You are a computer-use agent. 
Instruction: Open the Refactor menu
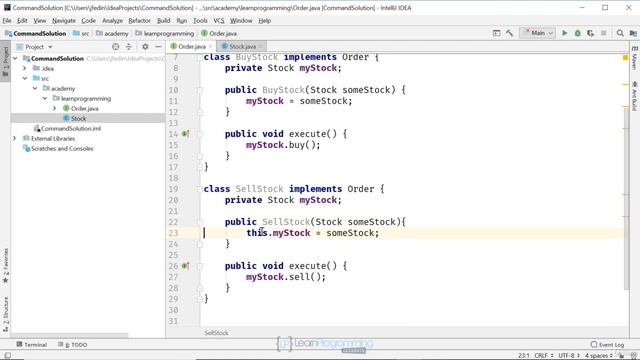[139, 20]
